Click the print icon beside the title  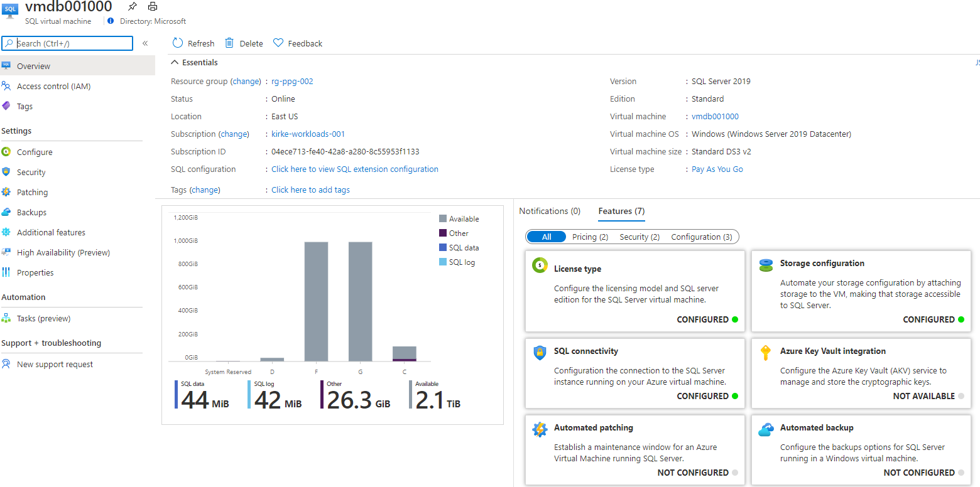[x=153, y=6]
